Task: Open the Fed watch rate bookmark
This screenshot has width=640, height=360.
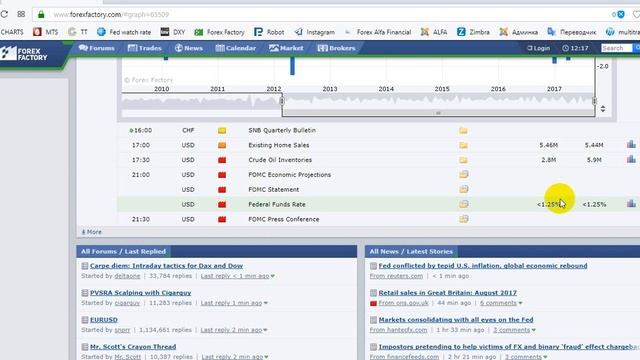Action: [124, 32]
